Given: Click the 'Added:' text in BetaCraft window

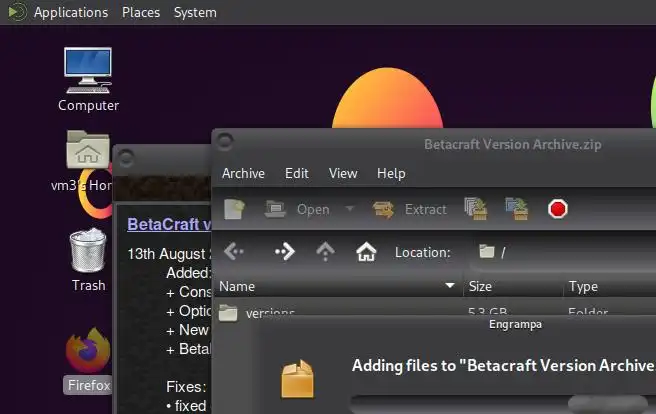Looking at the screenshot, I should tap(189, 273).
